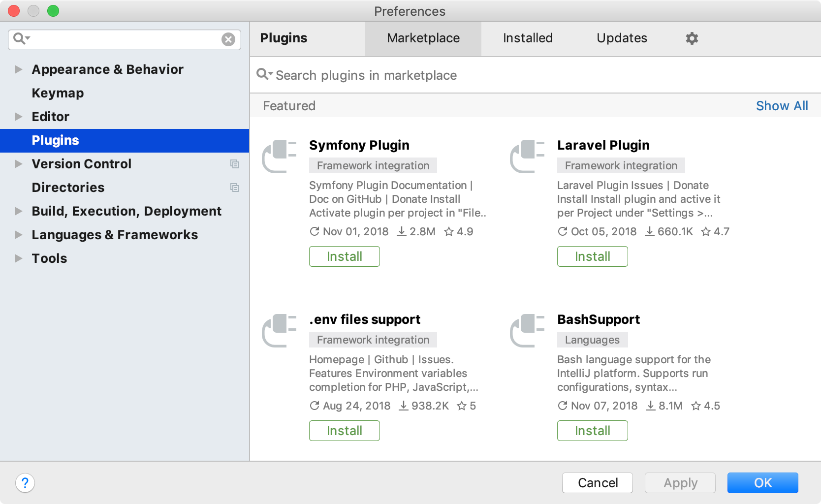Open the marketplace search options magnifier

click(x=264, y=74)
